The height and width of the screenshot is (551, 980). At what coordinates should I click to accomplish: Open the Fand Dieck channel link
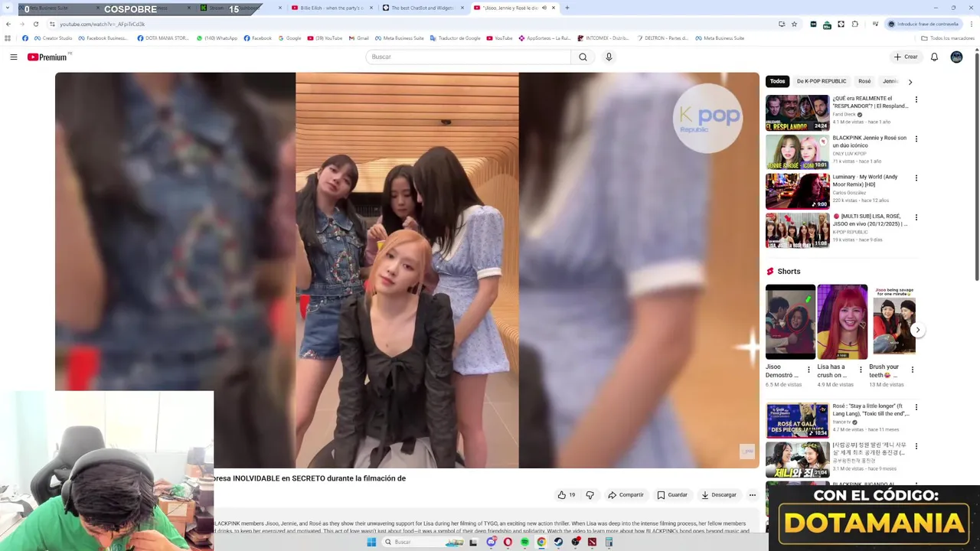pos(844,114)
